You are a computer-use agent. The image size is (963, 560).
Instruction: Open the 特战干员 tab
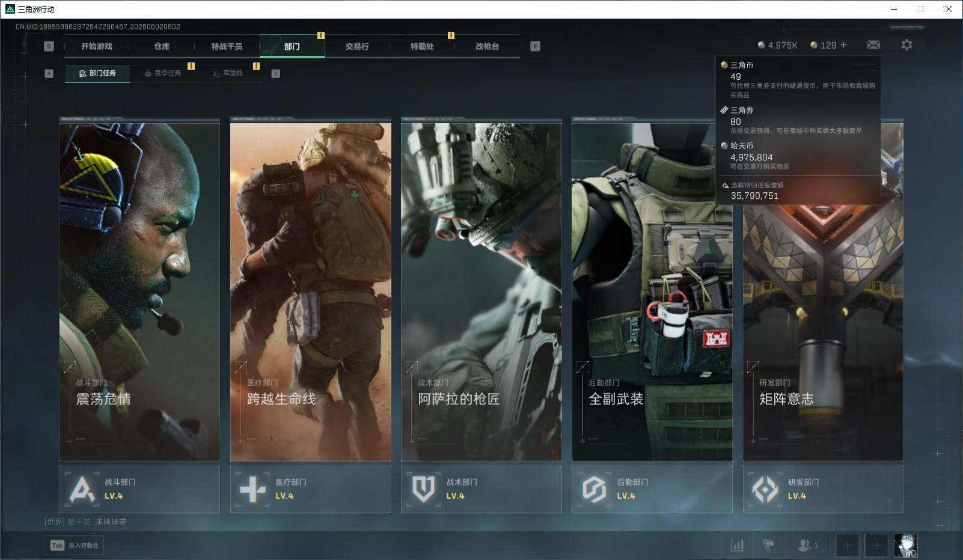(227, 46)
